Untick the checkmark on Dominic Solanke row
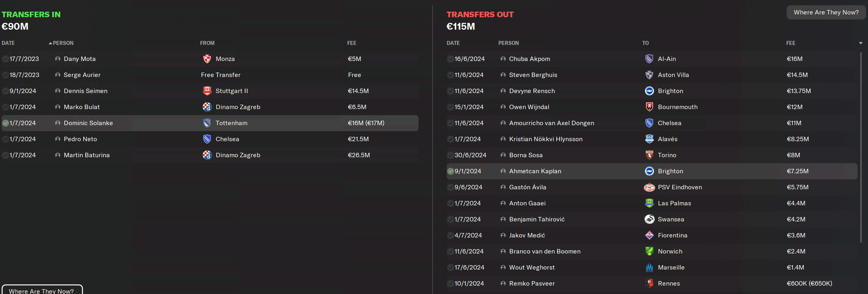Image resolution: width=868 pixels, height=294 pixels. 5,123
